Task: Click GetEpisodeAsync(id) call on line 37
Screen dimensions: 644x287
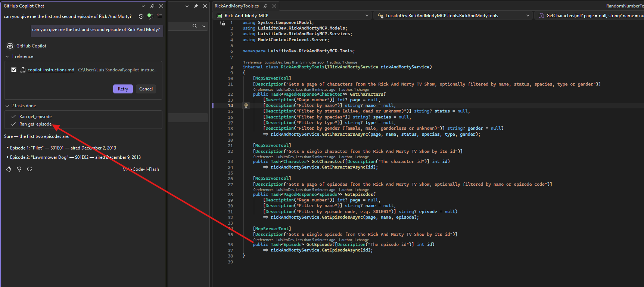Action: tap(346, 250)
